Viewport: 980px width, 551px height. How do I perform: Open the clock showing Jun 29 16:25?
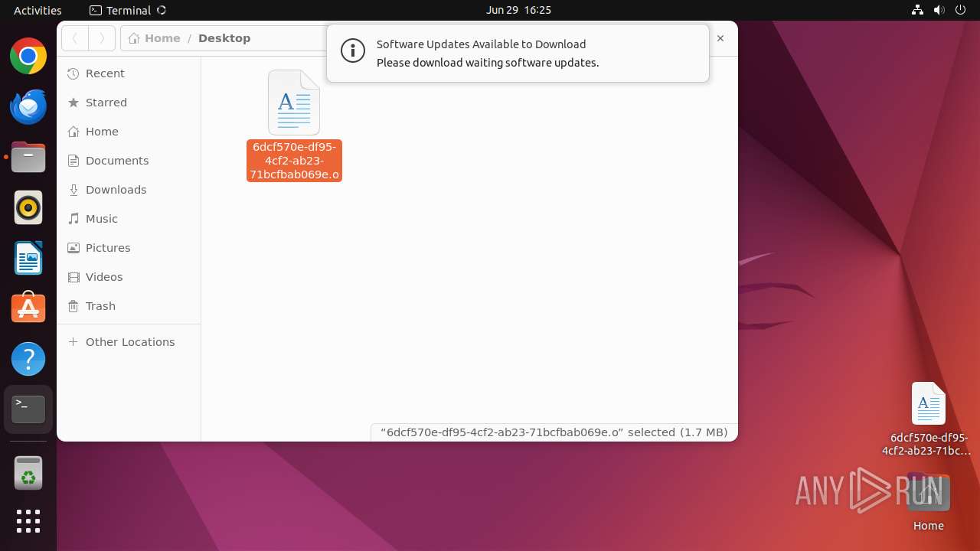(518, 10)
